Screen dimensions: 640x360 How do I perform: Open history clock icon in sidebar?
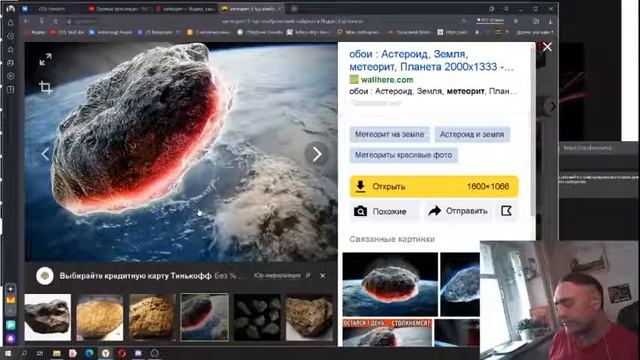click(x=11, y=36)
